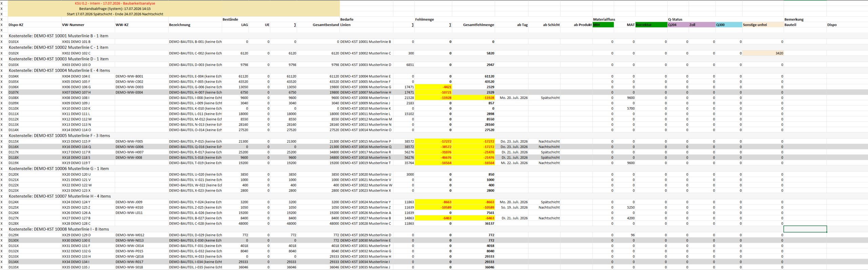
Task: Select the 'Materialfluss' group header
Action: pyautogui.click(x=604, y=19)
